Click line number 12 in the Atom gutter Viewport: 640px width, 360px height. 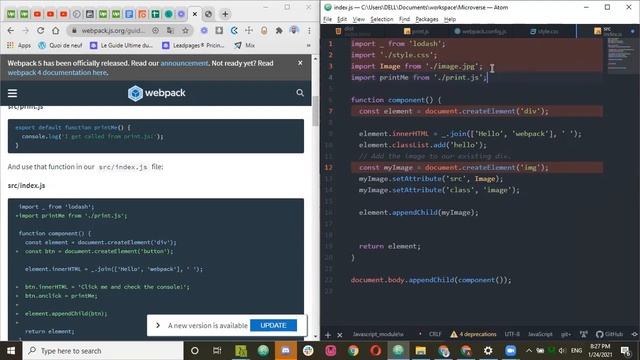click(x=329, y=167)
